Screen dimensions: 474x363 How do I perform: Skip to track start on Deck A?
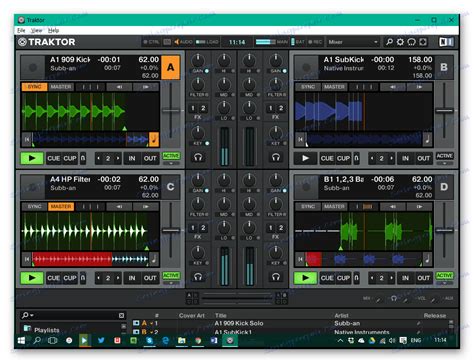(27, 139)
